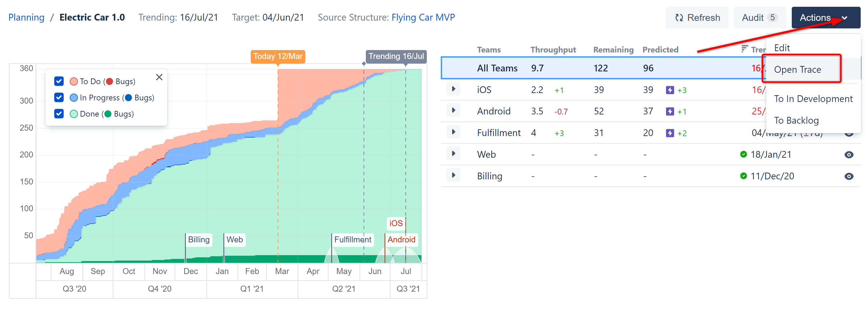Toggle the eye icon for Web team

click(x=849, y=155)
